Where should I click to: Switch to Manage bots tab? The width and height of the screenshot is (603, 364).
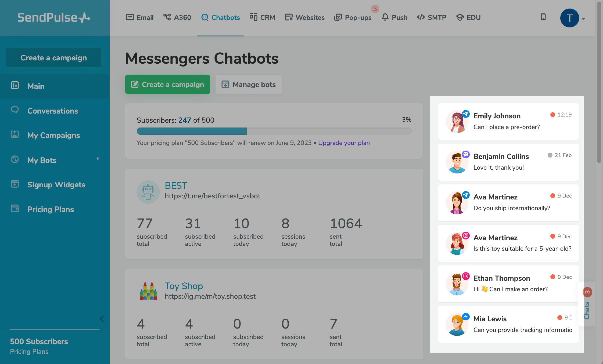click(249, 84)
